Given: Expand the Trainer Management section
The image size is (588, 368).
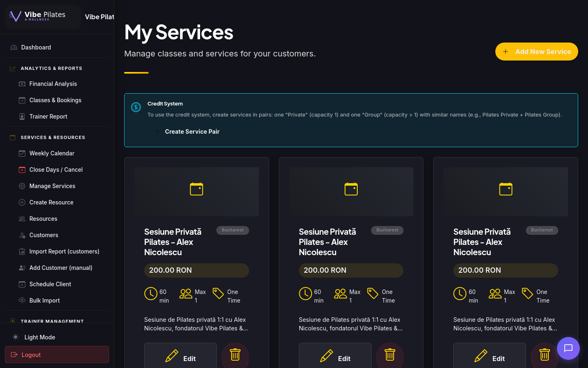Looking at the screenshot, I should [x=52, y=321].
